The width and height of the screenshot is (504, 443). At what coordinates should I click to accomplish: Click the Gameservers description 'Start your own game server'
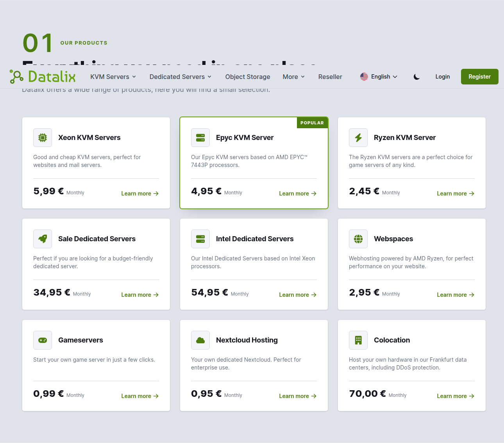[x=94, y=360]
